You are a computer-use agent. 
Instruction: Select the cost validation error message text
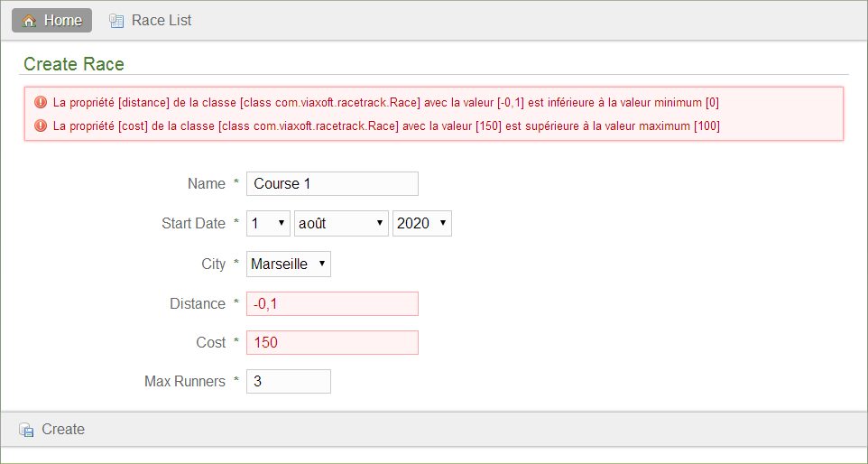386,125
